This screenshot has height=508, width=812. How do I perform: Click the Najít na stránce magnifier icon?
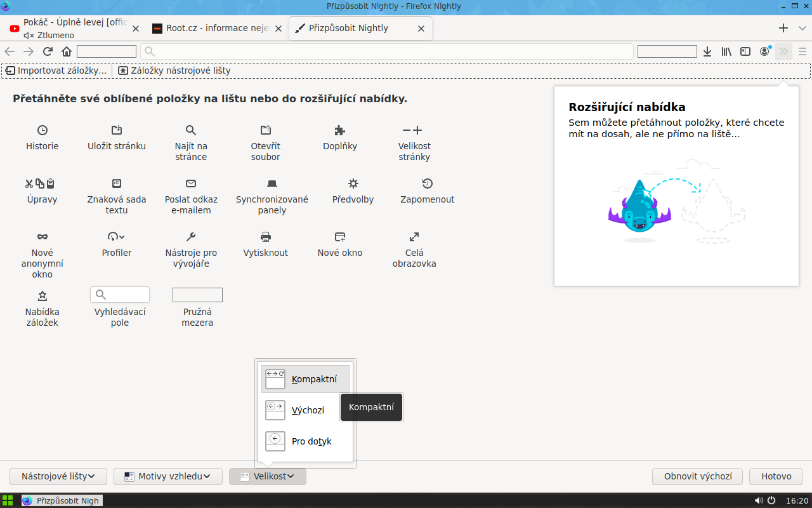click(x=191, y=130)
